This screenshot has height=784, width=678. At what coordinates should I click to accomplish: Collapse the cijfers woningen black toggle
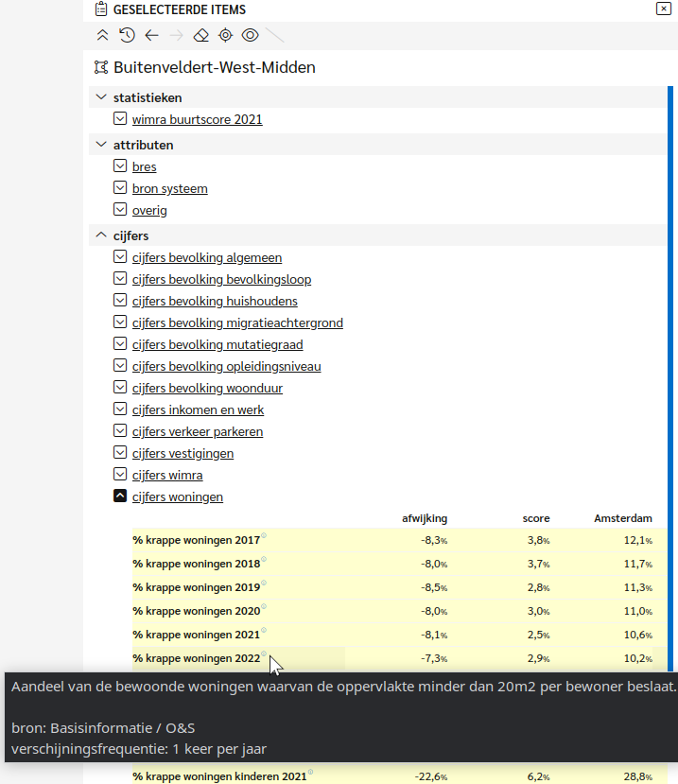[x=120, y=496]
